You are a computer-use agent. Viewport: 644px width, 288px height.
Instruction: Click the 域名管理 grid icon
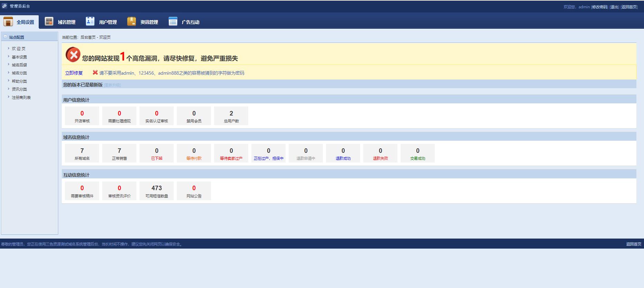pyautogui.click(x=49, y=21)
